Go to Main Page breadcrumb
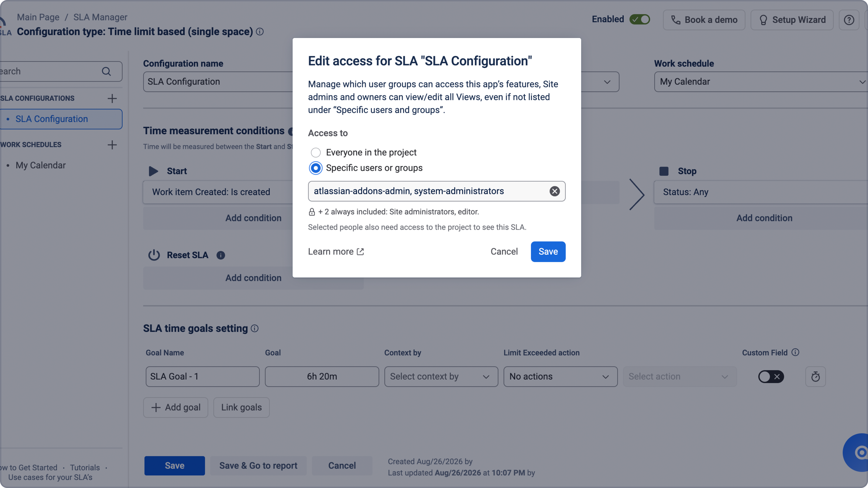 38,17
